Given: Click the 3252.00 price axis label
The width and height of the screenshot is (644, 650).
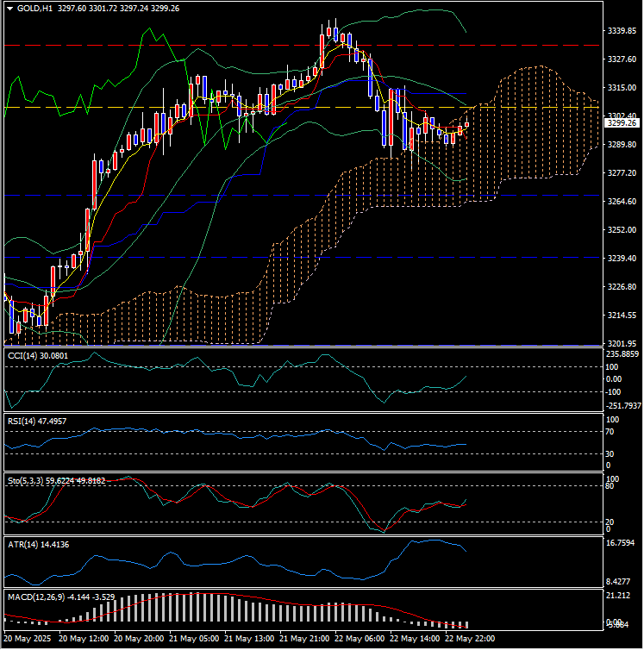Looking at the screenshot, I should [621, 230].
